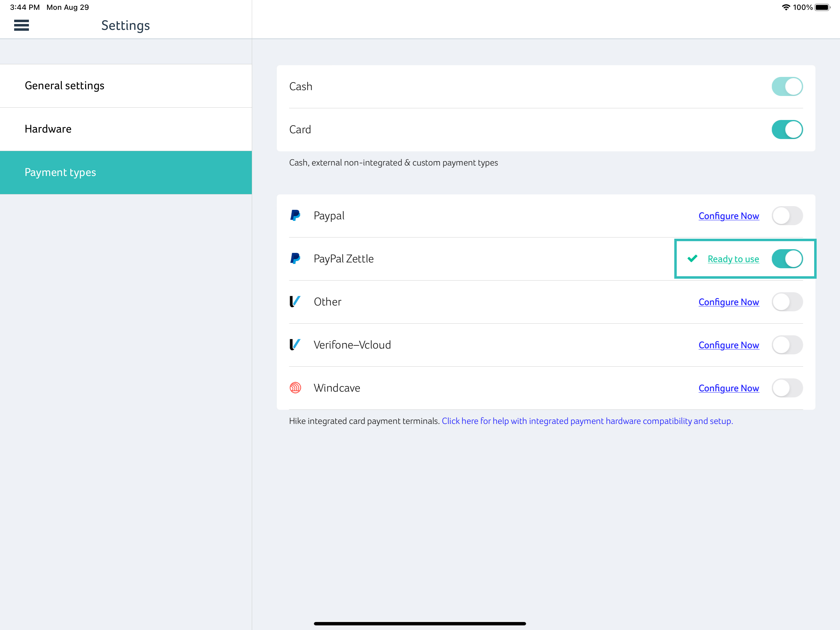Screen dimensions: 840x630
Task: Click Configure Now for Windcave
Action: [728, 388]
